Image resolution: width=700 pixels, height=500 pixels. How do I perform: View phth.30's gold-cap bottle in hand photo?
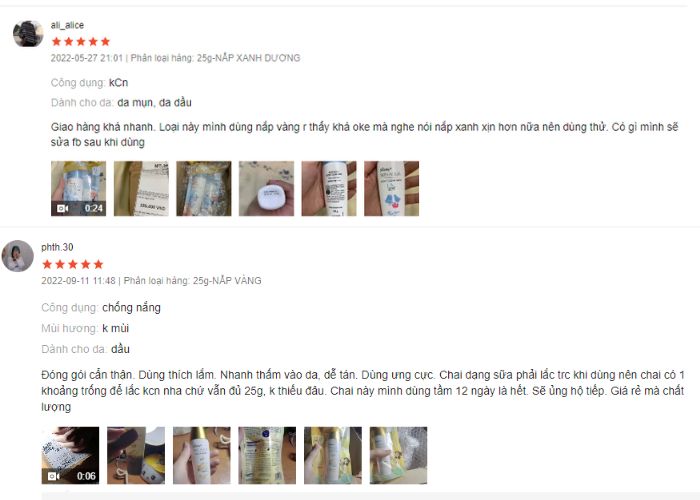pos(202,455)
